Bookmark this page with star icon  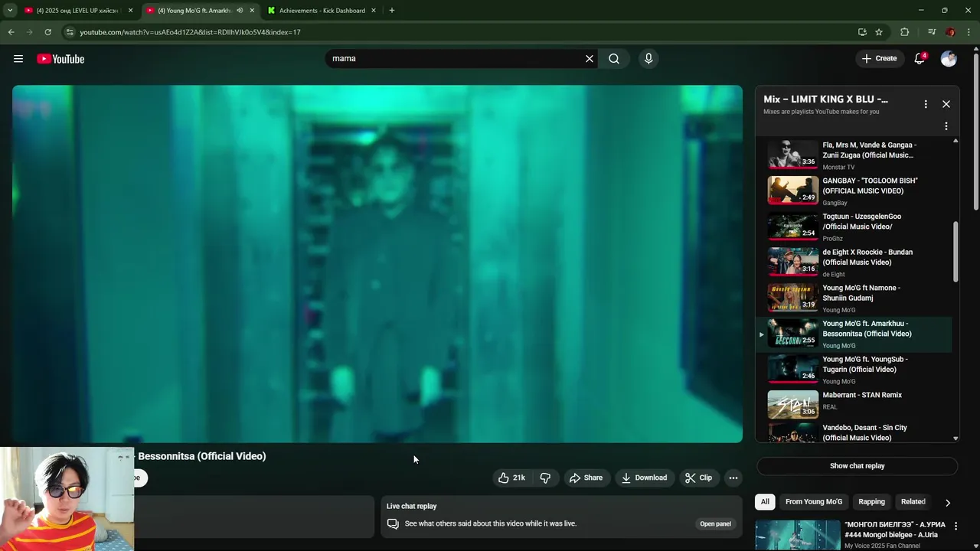tap(879, 32)
